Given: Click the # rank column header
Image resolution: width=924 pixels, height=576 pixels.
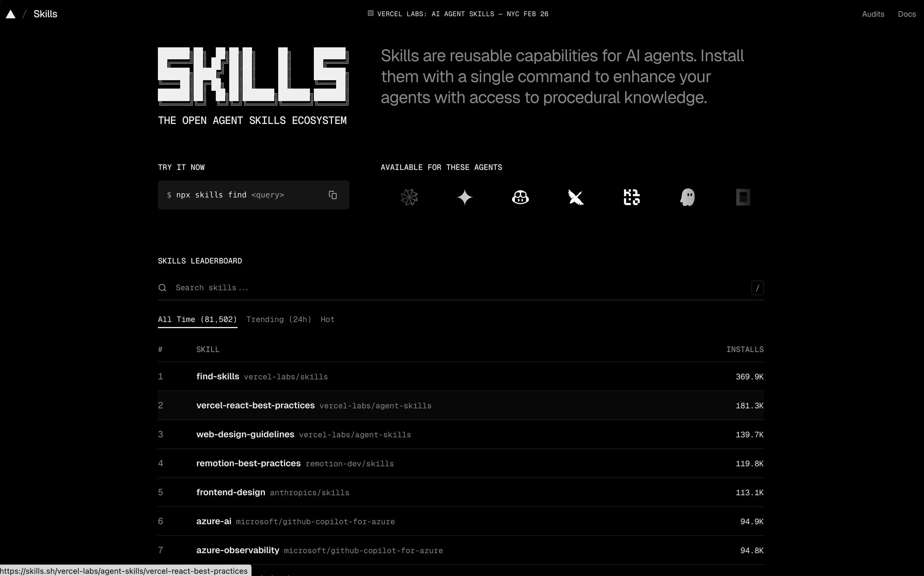Looking at the screenshot, I should (160, 349).
